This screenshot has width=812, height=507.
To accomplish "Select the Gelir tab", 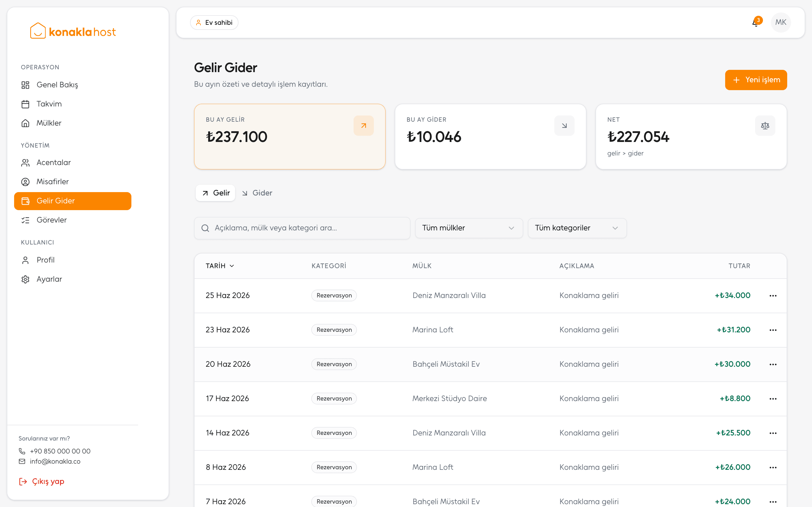I will [x=215, y=193].
